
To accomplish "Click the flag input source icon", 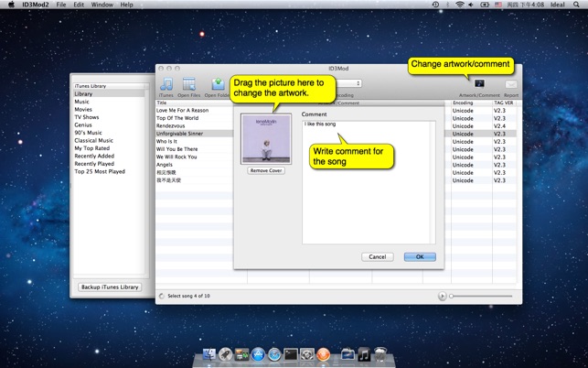I will [498, 5].
